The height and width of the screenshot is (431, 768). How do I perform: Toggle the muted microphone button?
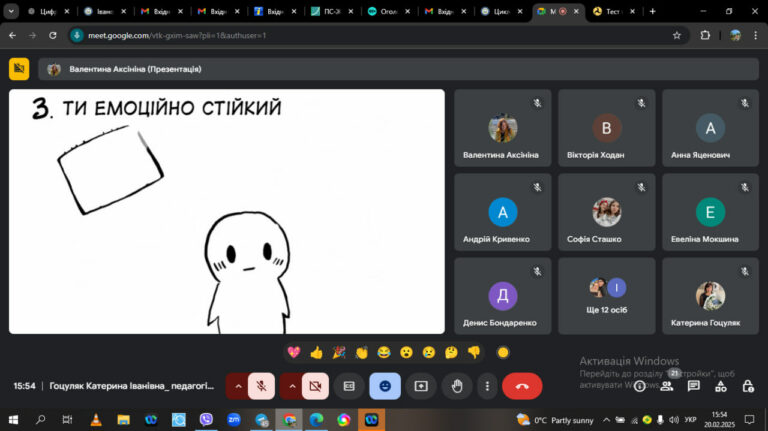pyautogui.click(x=261, y=386)
